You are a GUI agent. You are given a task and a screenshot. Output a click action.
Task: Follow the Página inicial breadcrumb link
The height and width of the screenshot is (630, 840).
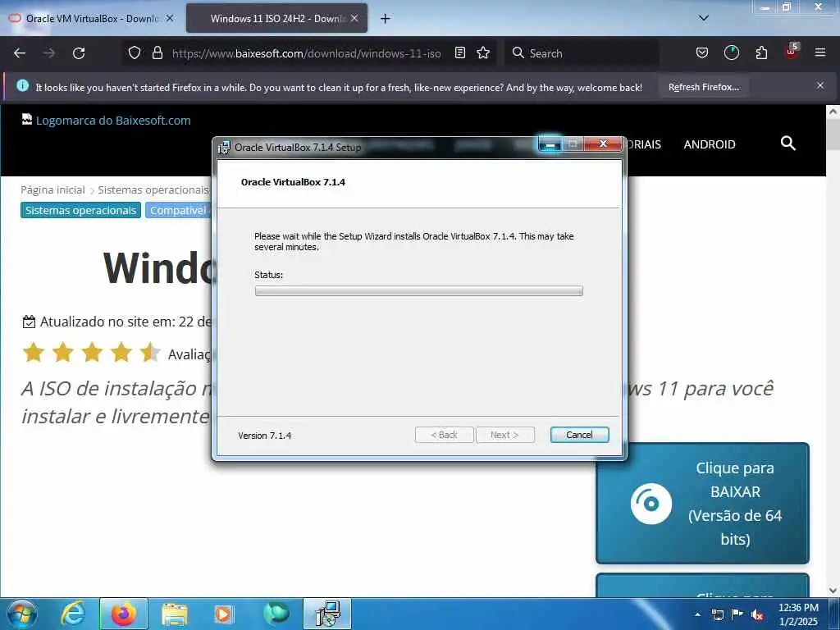point(52,189)
